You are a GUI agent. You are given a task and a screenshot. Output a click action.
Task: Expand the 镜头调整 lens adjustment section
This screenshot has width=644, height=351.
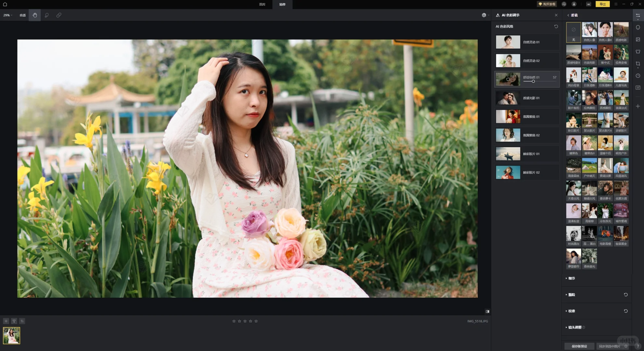pyautogui.click(x=574, y=327)
